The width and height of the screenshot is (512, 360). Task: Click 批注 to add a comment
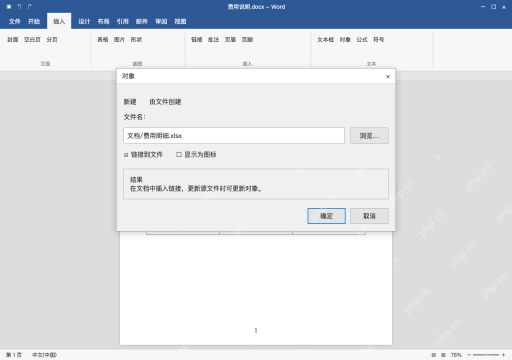[213, 39]
